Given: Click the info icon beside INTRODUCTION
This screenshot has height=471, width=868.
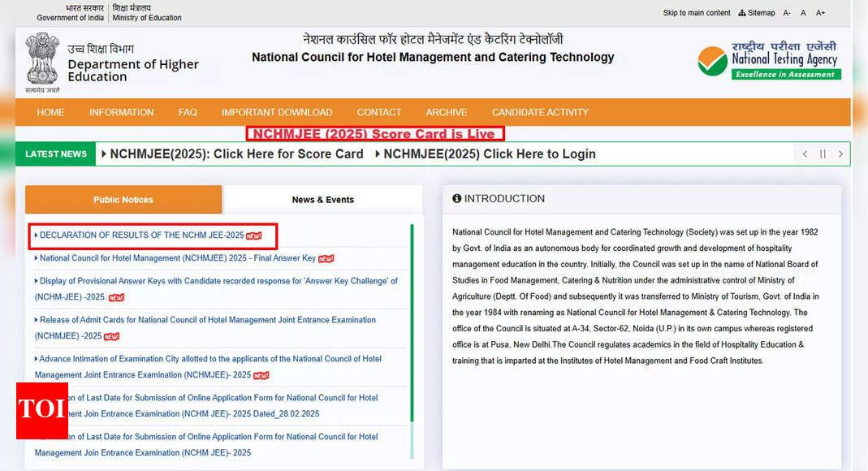Looking at the screenshot, I should tap(456, 198).
